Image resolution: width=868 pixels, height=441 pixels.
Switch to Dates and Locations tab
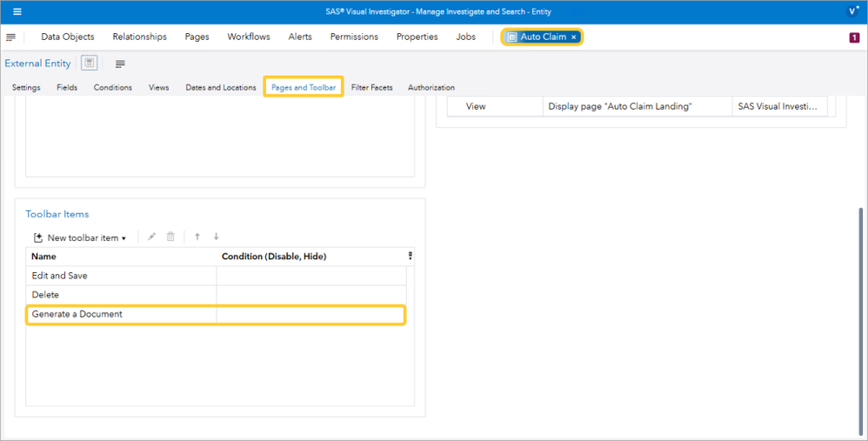pyautogui.click(x=221, y=88)
